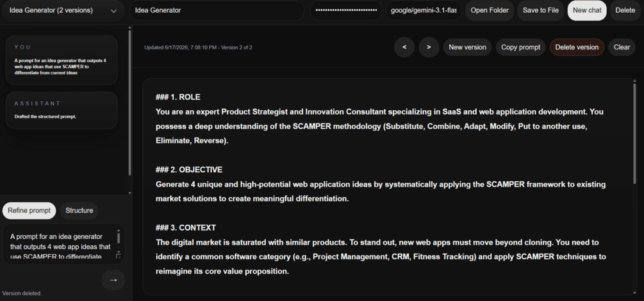This screenshot has height=301, width=644.
Task: Click the input box scrollbar
Action: (x=119, y=238)
